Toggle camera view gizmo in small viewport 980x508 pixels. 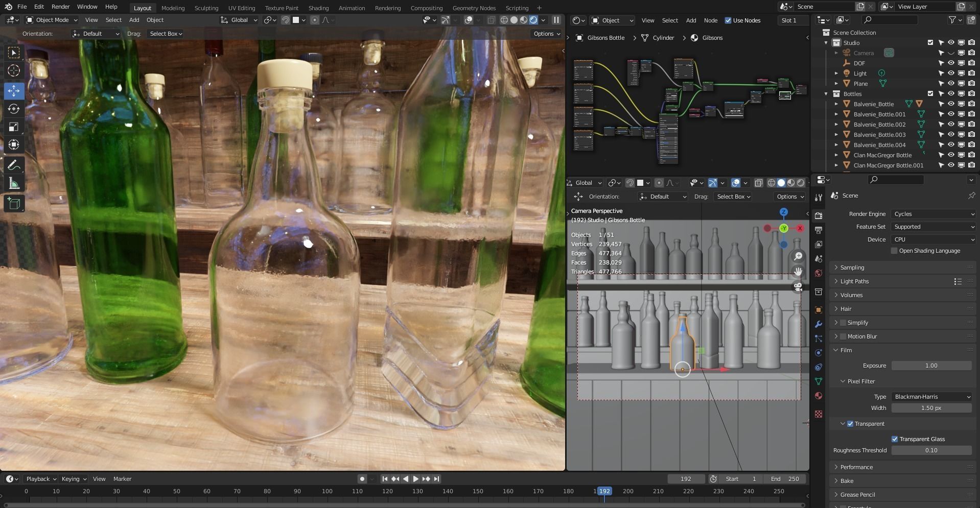pyautogui.click(x=798, y=287)
